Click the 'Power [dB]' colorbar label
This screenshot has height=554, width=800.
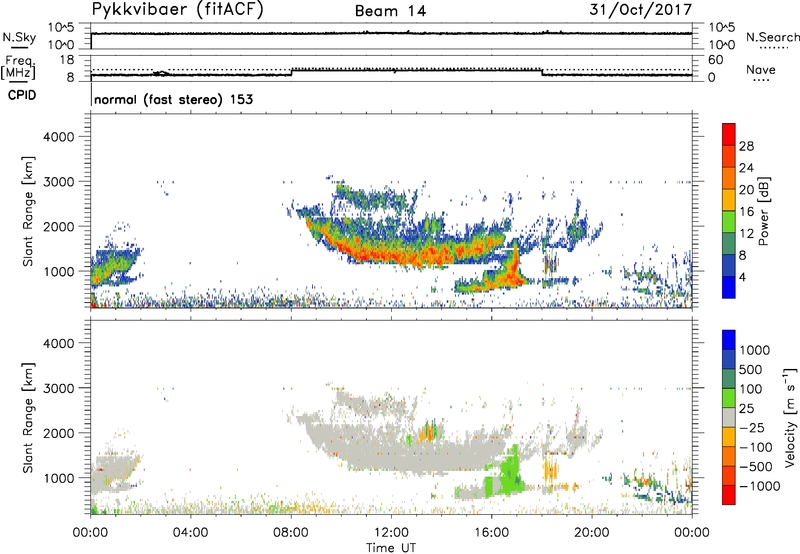click(763, 211)
